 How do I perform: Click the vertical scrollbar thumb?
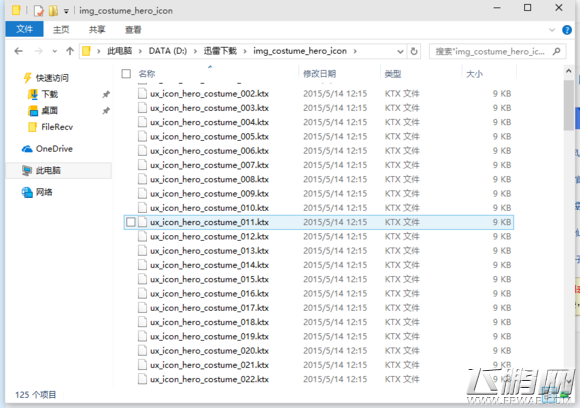[569, 105]
